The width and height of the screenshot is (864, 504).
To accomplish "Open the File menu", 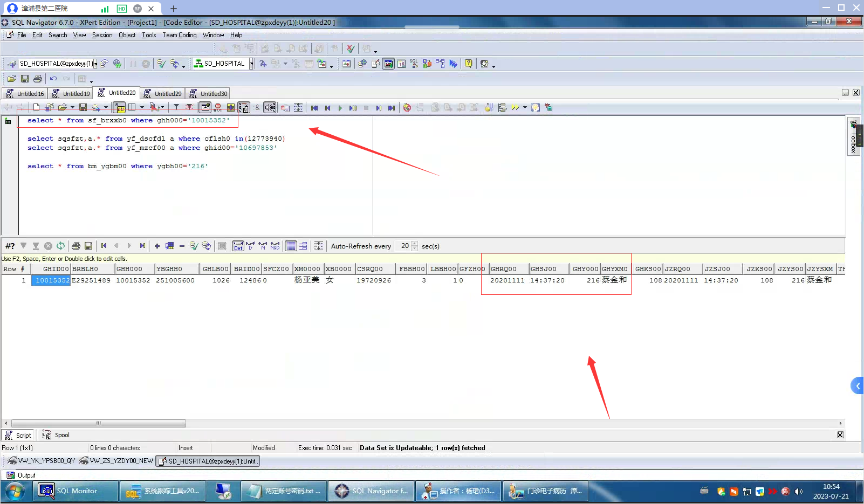I will pyautogui.click(x=22, y=35).
